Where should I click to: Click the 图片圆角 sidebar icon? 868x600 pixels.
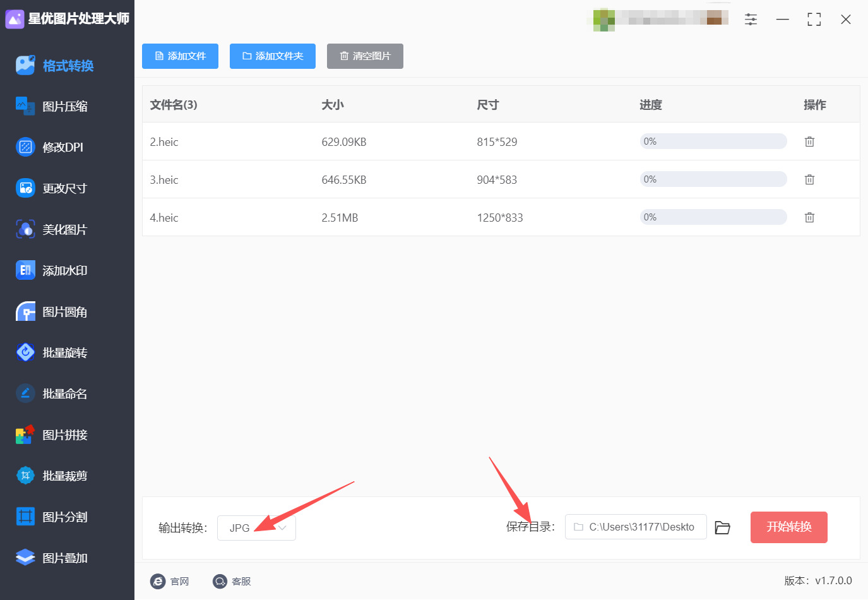point(25,311)
